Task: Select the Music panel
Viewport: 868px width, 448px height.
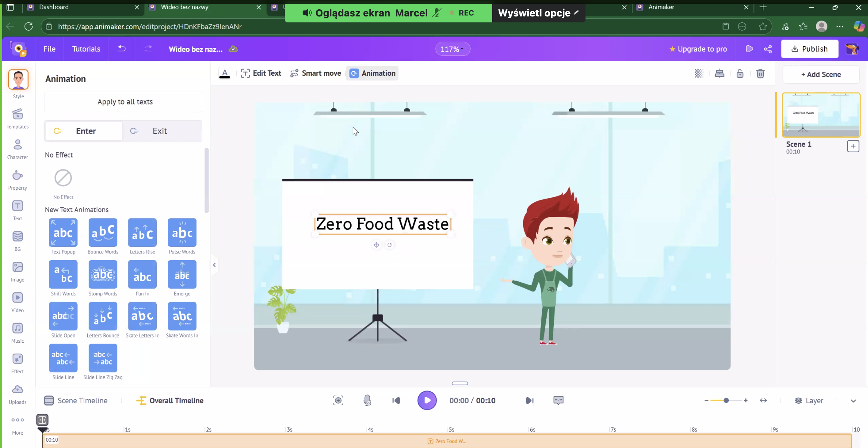Action: 17,332
